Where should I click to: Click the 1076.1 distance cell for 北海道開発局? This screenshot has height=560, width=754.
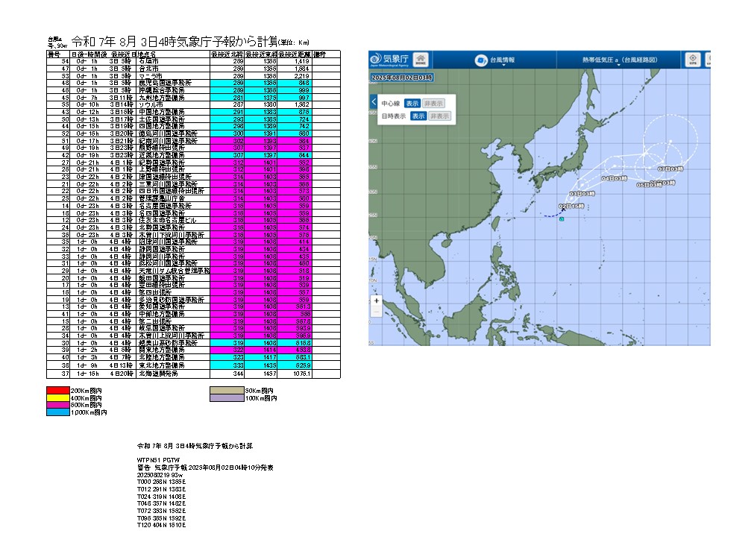(295, 374)
